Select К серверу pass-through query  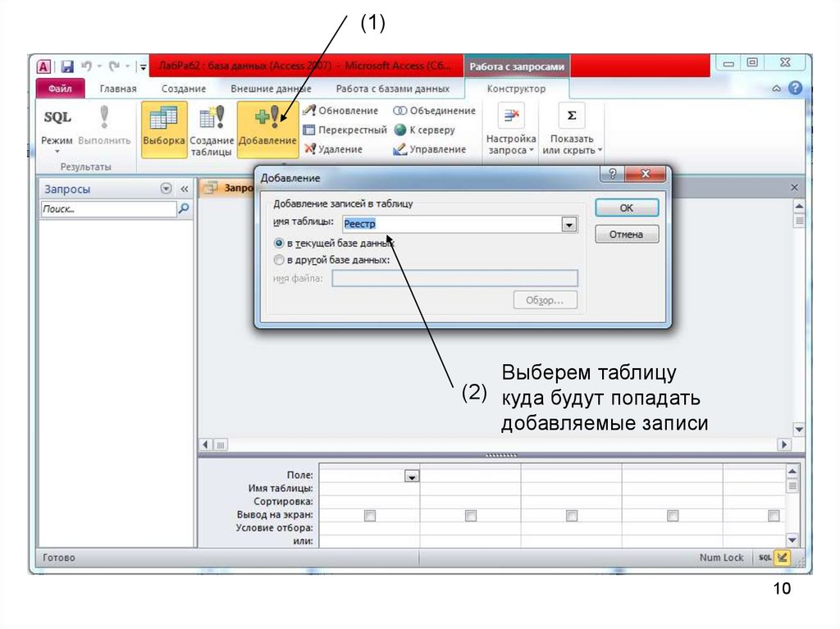click(x=424, y=130)
